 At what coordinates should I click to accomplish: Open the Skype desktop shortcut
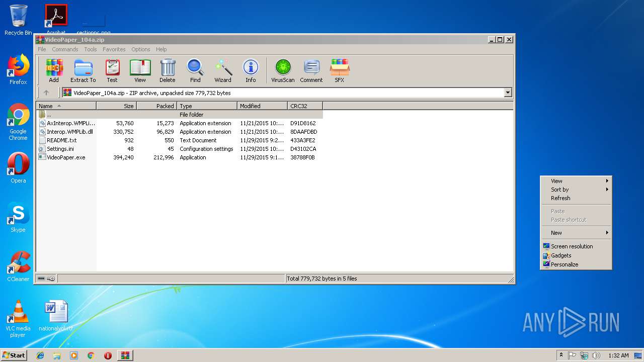point(18,217)
